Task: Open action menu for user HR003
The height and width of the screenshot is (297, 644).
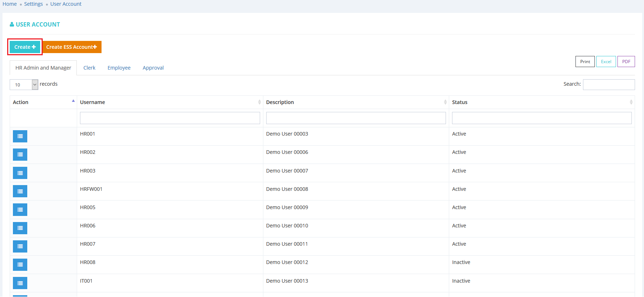Action: [x=20, y=173]
